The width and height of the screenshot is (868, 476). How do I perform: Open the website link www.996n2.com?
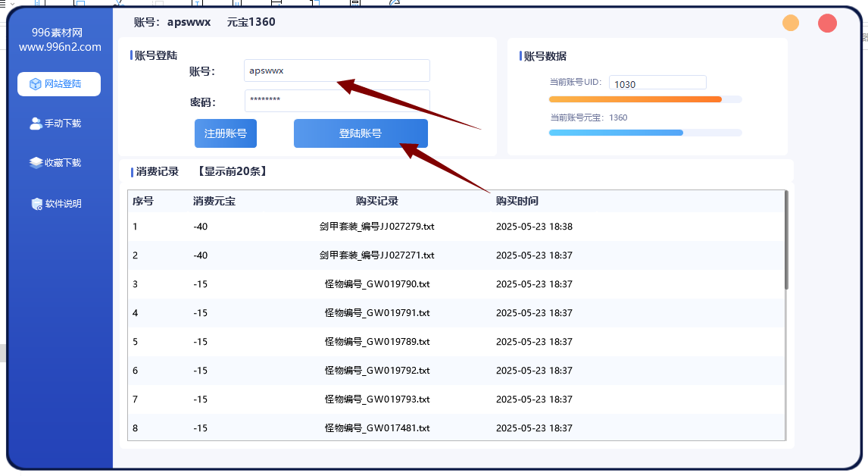point(58,46)
